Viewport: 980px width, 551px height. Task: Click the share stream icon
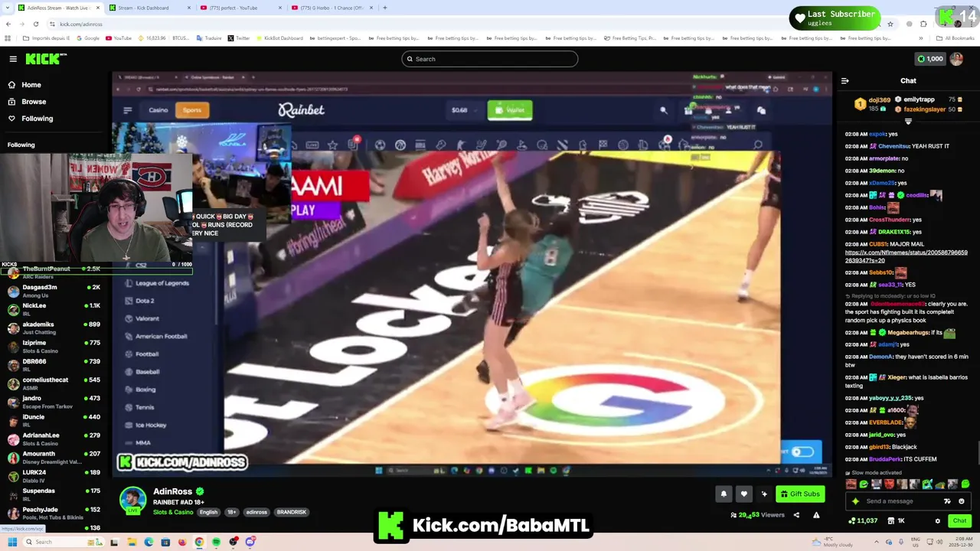pos(796,515)
